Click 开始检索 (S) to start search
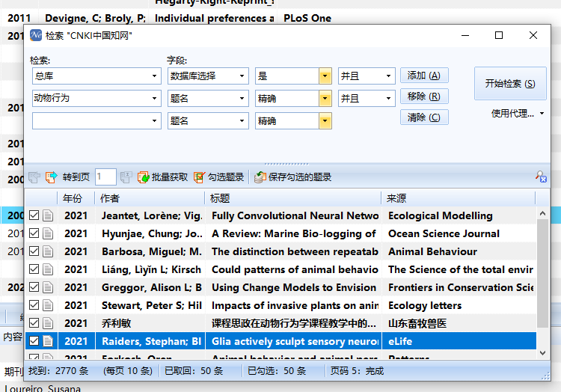Viewport: 561px width, 392px height. click(x=510, y=83)
